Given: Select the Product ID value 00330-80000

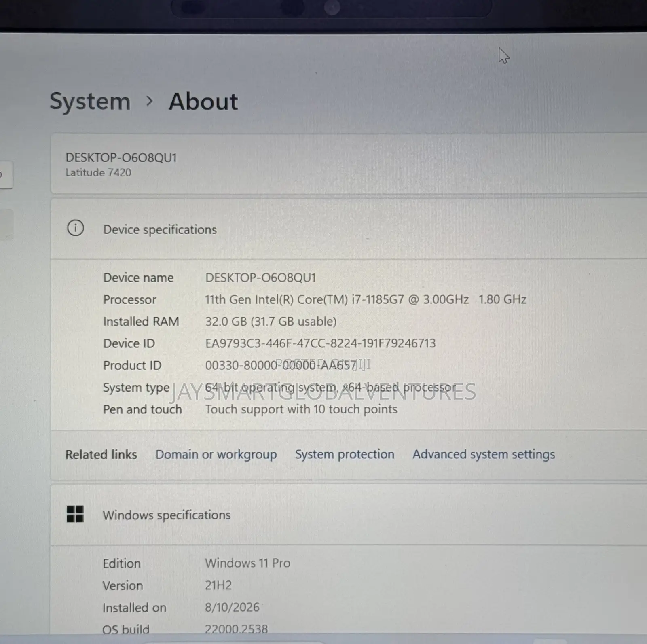Looking at the screenshot, I should coord(281,365).
